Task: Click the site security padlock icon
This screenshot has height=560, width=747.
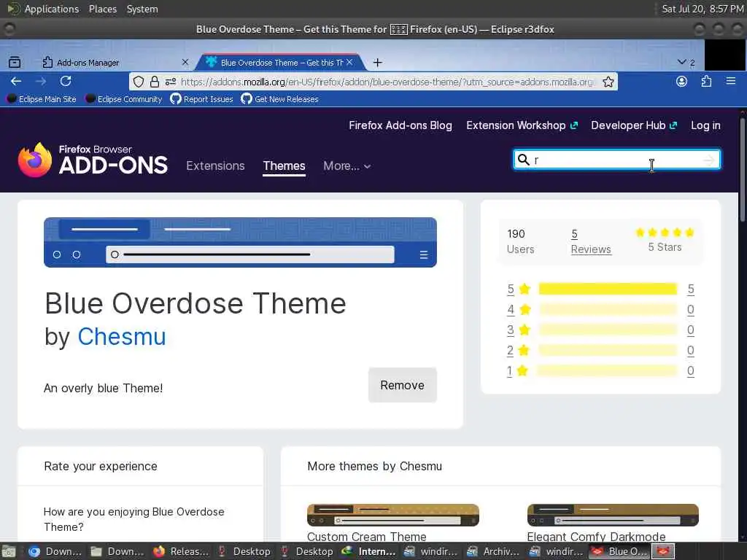Action: [x=155, y=82]
